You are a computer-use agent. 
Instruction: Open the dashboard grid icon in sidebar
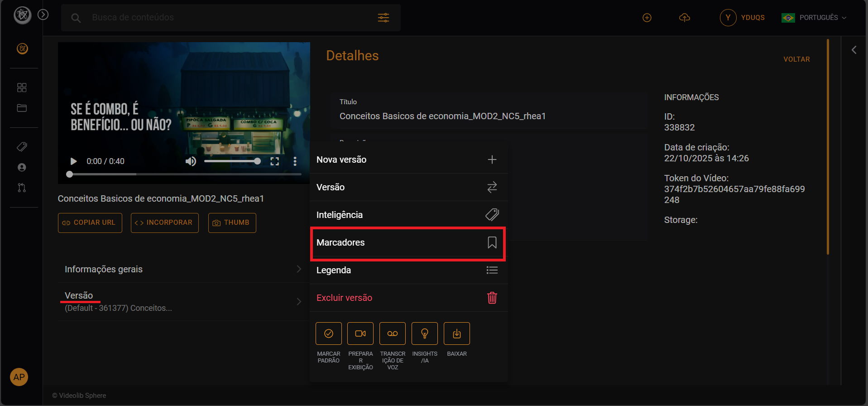tap(22, 87)
